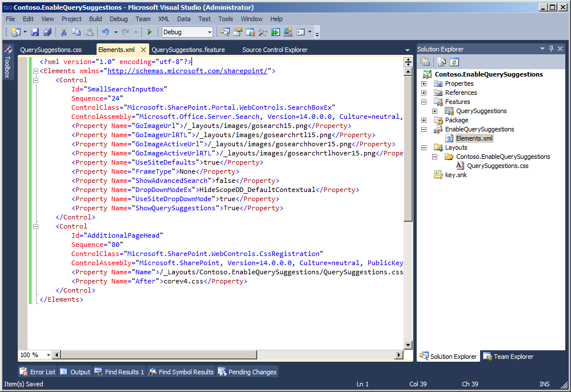Click the horizontal scrollbar thumb in the editor

(x=159, y=355)
